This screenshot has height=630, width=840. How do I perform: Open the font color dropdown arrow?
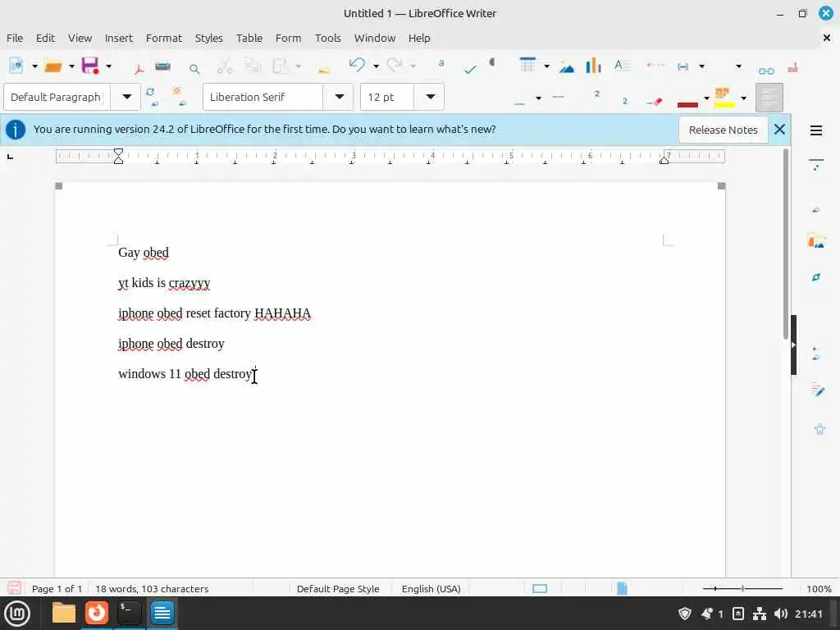point(706,98)
